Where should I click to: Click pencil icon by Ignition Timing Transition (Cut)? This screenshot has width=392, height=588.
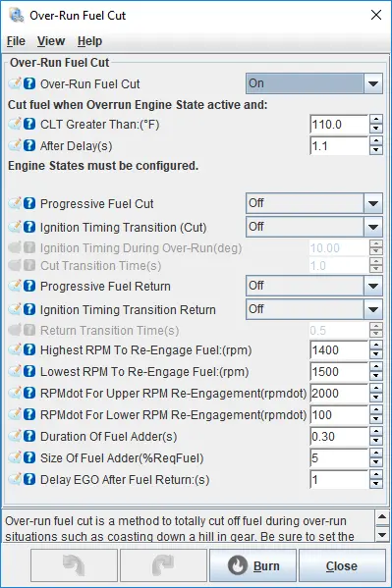(x=15, y=227)
